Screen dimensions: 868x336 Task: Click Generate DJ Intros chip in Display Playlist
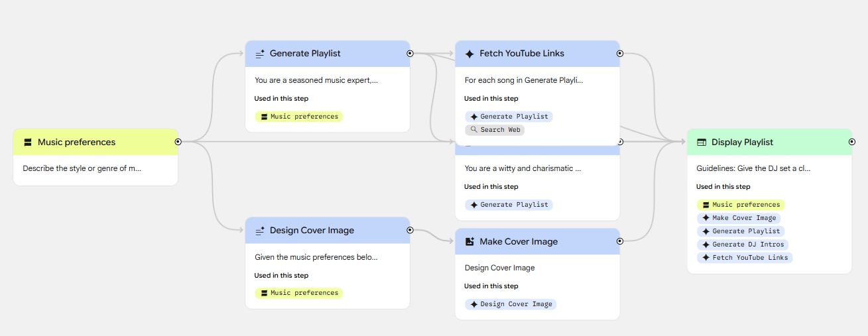tap(743, 245)
